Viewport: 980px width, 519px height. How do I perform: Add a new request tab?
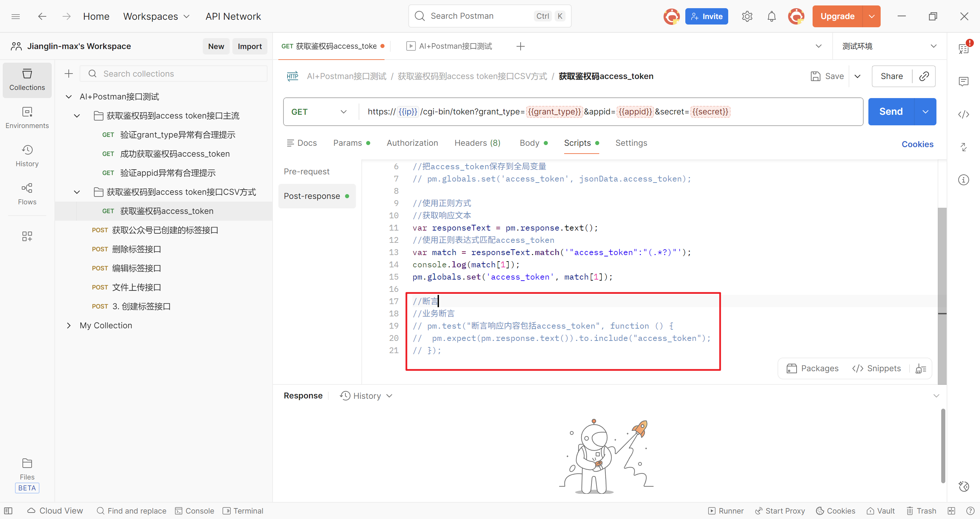520,46
